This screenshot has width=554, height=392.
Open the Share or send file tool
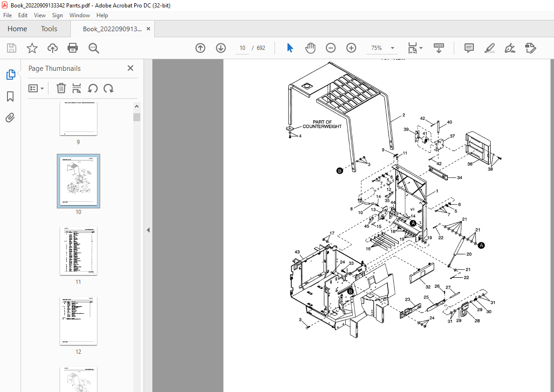531,48
